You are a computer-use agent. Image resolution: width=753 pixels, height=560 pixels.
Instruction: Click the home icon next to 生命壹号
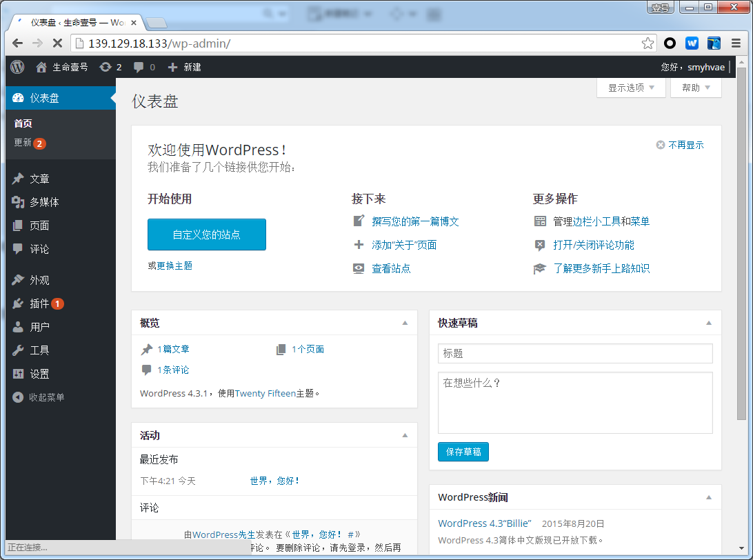tap(42, 67)
